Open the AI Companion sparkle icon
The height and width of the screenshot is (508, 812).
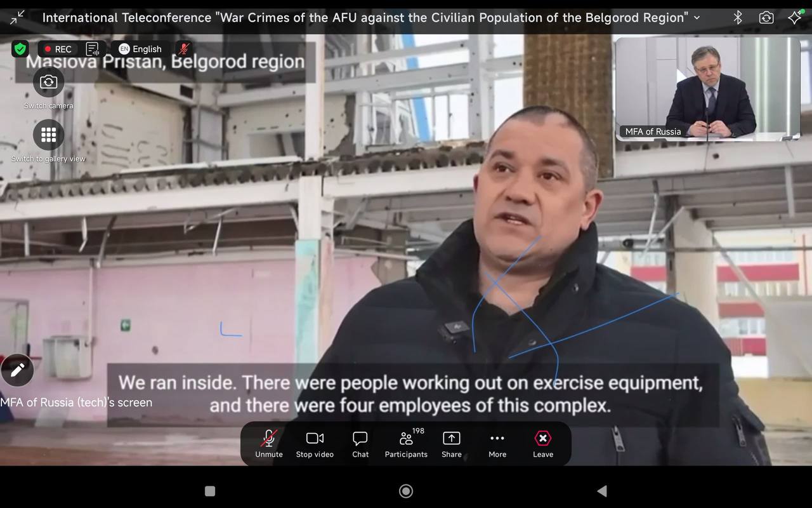(794, 17)
